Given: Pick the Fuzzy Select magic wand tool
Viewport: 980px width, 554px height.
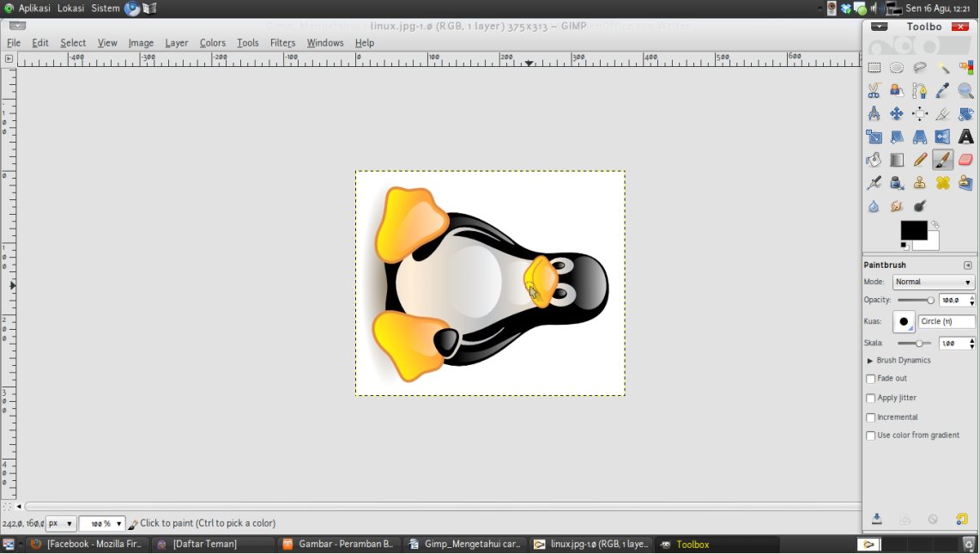Looking at the screenshot, I should point(943,68).
